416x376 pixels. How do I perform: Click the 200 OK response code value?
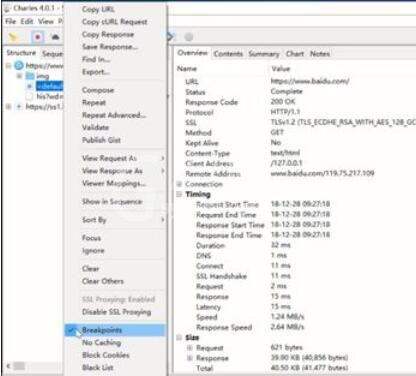(x=283, y=101)
